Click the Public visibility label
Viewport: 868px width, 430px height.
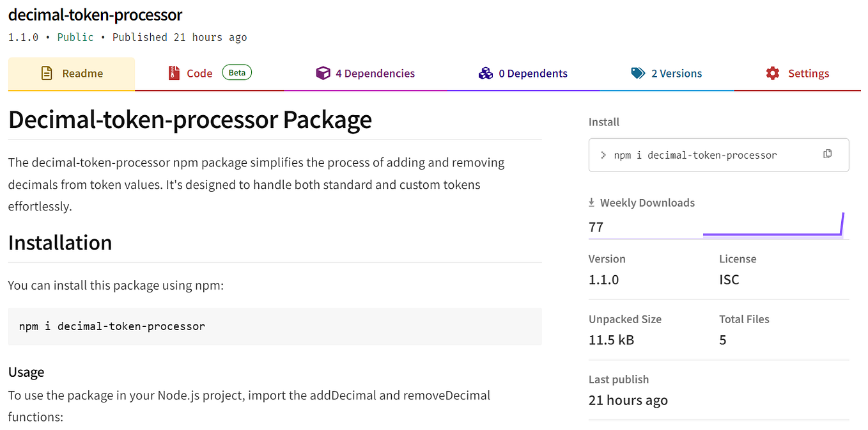tap(75, 36)
